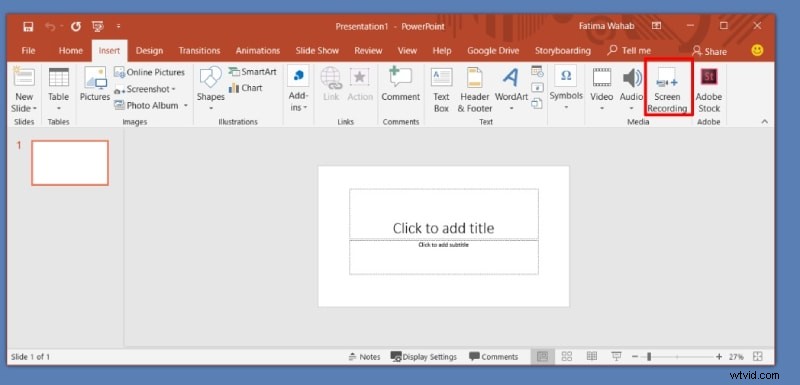Insert a new slide using the New Slide icon
Image resolution: width=800 pixels, height=385 pixels.
point(23,76)
